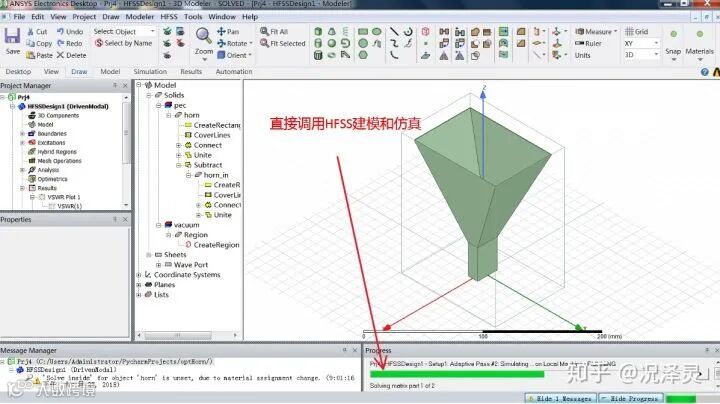Draw a regular polygon sheet
Screen dimensions: 720x404
[x=363, y=55]
